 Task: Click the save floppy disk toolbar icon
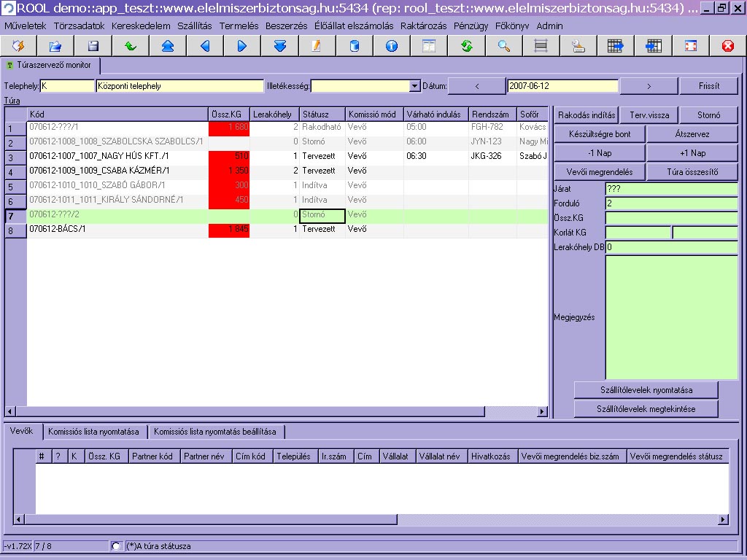[x=93, y=46]
